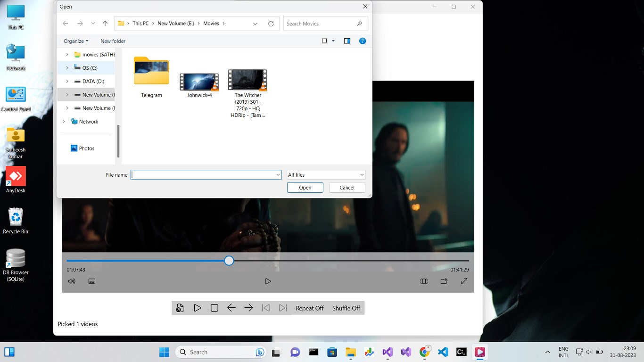Click the Play icon on the video overlay
644x362 pixels.
pos(268,281)
